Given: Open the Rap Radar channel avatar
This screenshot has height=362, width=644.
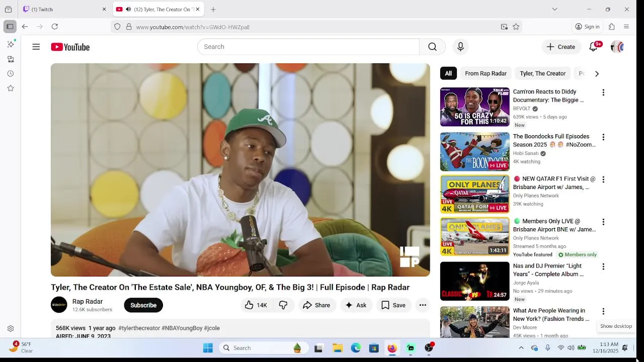Looking at the screenshot, I should click(x=59, y=305).
